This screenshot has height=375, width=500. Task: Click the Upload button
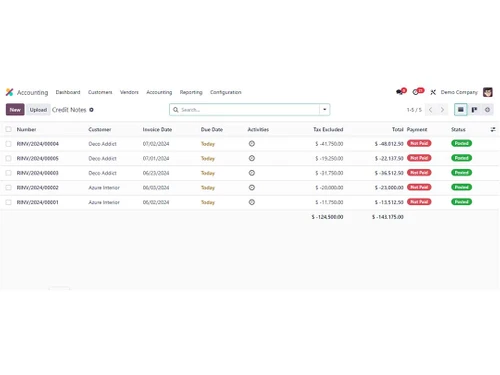tap(38, 110)
